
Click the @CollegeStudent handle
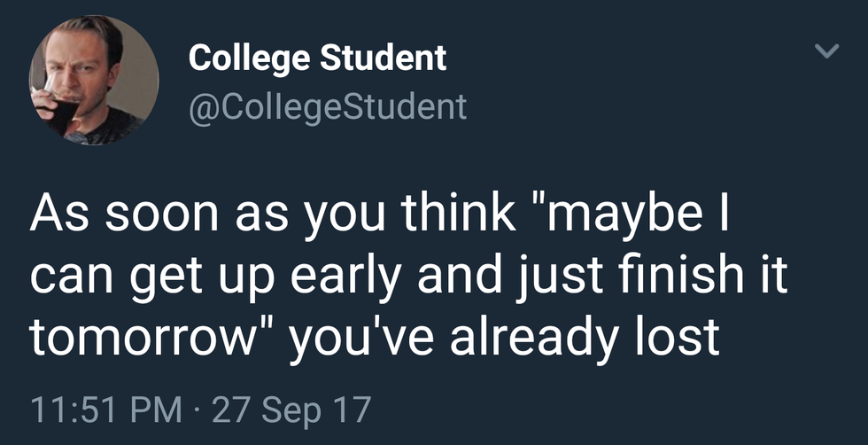(327, 106)
